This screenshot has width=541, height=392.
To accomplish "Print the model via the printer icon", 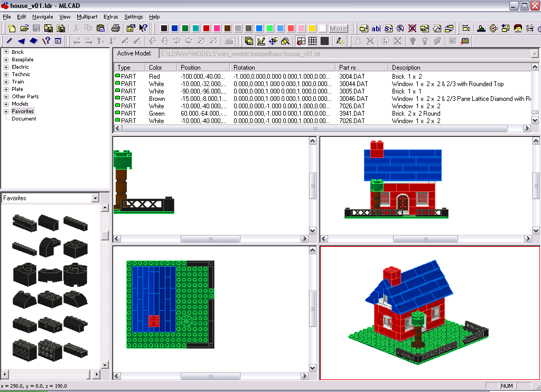I will (x=116, y=29).
